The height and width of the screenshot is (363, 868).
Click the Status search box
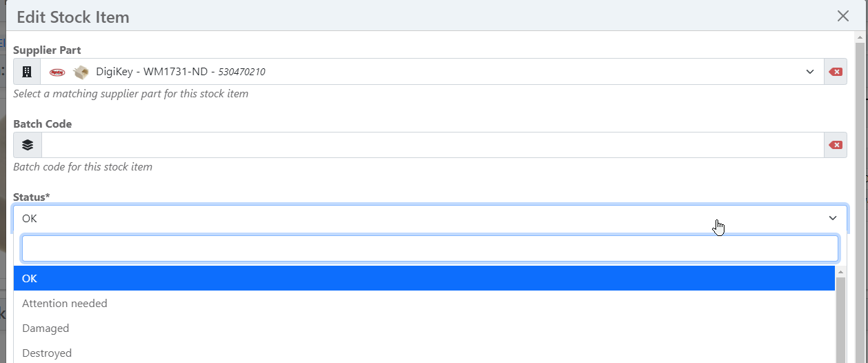coord(430,248)
